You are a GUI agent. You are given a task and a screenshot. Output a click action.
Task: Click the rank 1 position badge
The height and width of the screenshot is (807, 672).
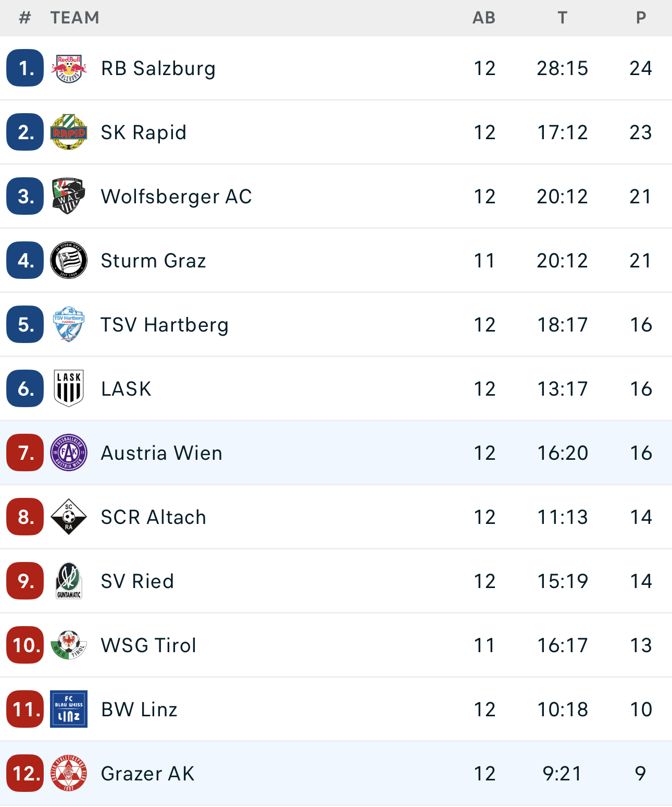tap(25, 68)
